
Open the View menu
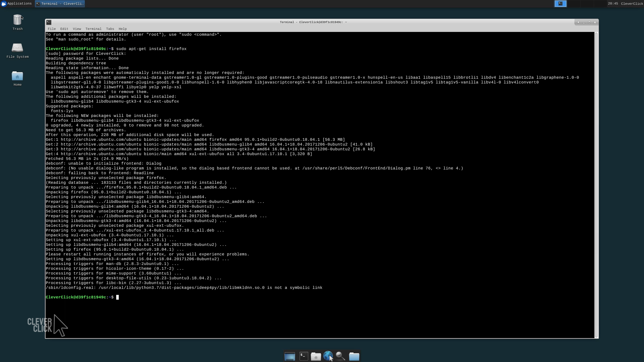point(77,29)
